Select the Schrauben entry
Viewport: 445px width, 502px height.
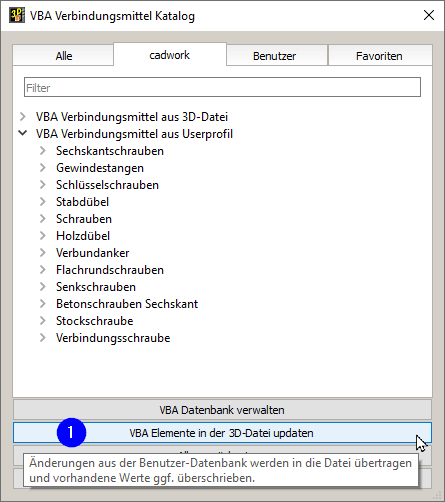point(84,219)
